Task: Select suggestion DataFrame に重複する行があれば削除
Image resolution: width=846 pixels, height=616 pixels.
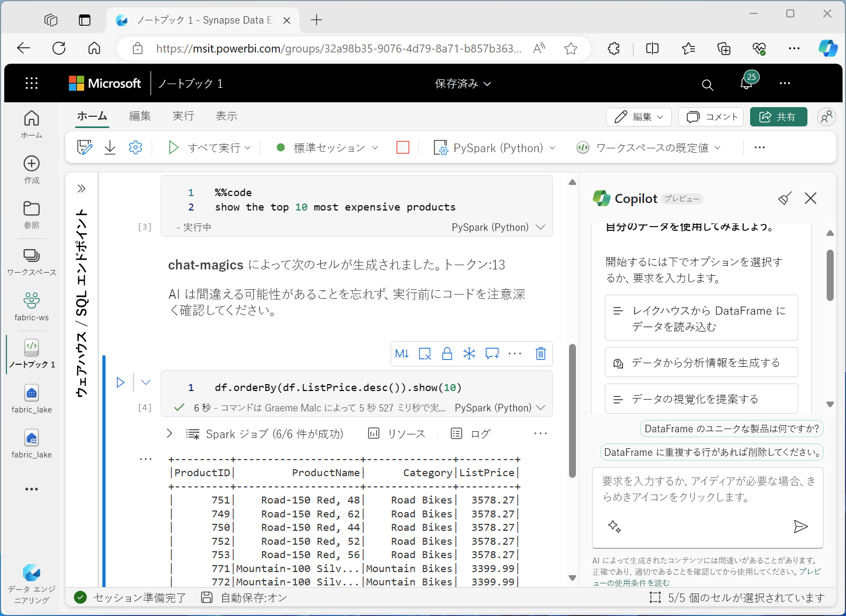Action: tap(712, 452)
